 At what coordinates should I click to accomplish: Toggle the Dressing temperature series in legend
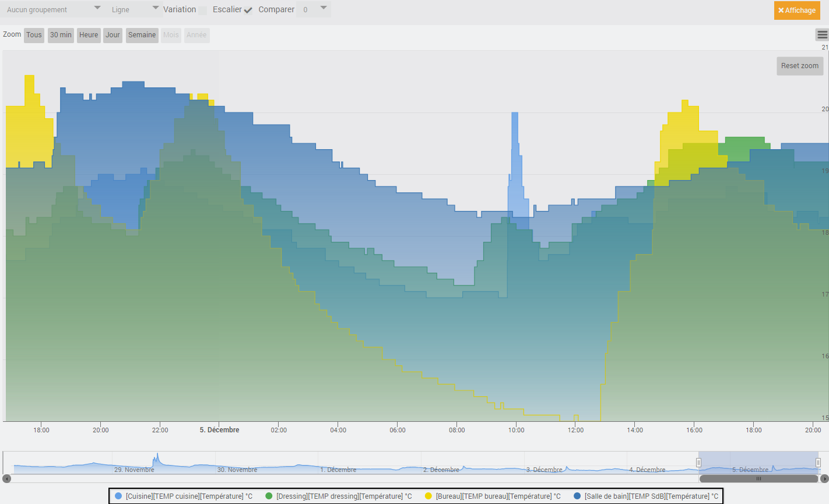338,496
